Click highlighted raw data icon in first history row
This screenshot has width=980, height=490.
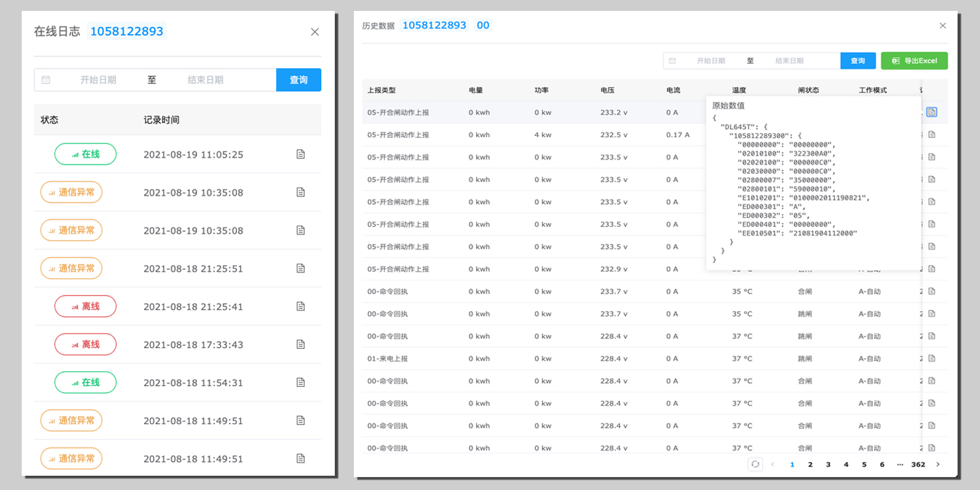932,112
